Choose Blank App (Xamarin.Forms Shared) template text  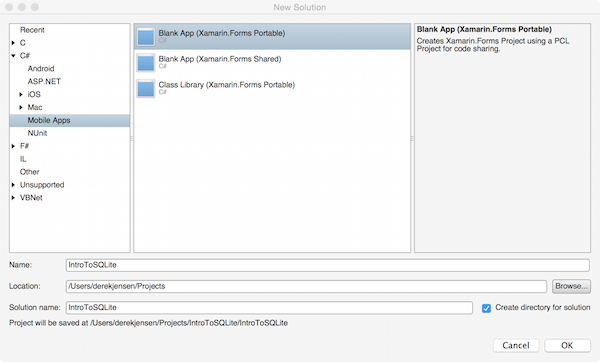pyautogui.click(x=220, y=59)
